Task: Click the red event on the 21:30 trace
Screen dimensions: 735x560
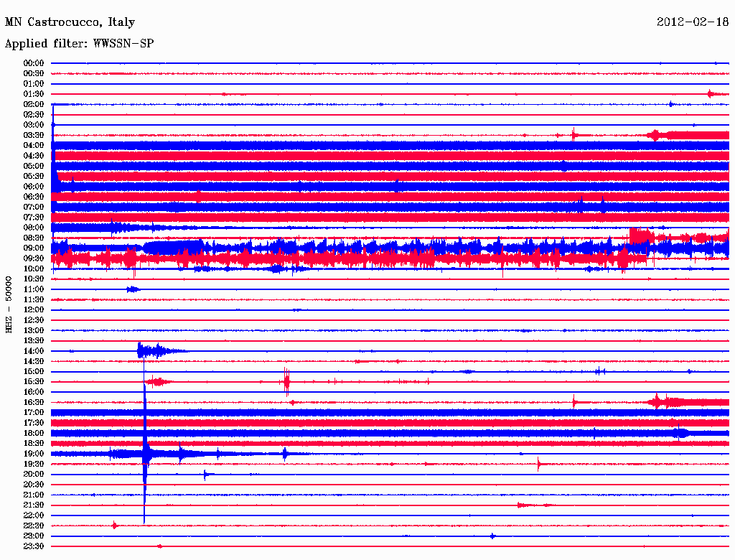Action: point(535,505)
